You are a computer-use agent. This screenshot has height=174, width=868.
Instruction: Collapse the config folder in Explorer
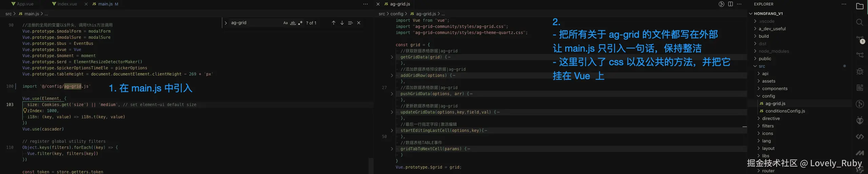click(758, 96)
